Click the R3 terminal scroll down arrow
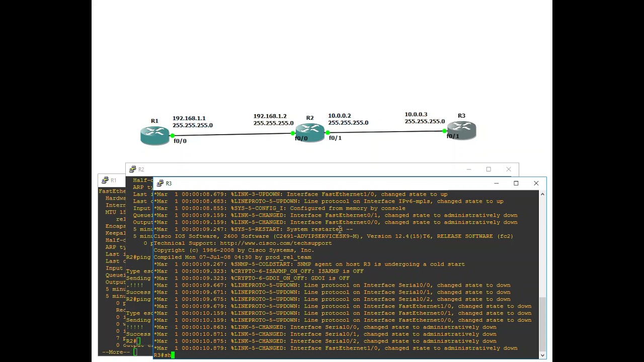Viewport: 644px width, 362px height. tap(542, 355)
